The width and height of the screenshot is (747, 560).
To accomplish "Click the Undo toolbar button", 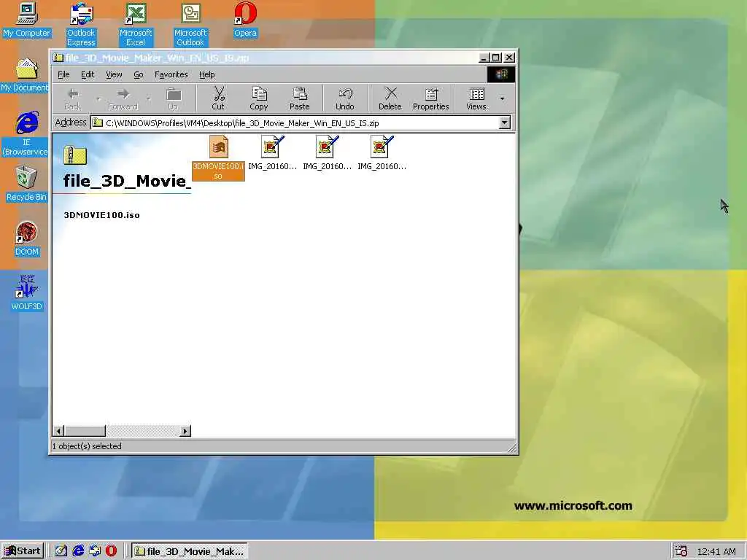I will pos(345,98).
